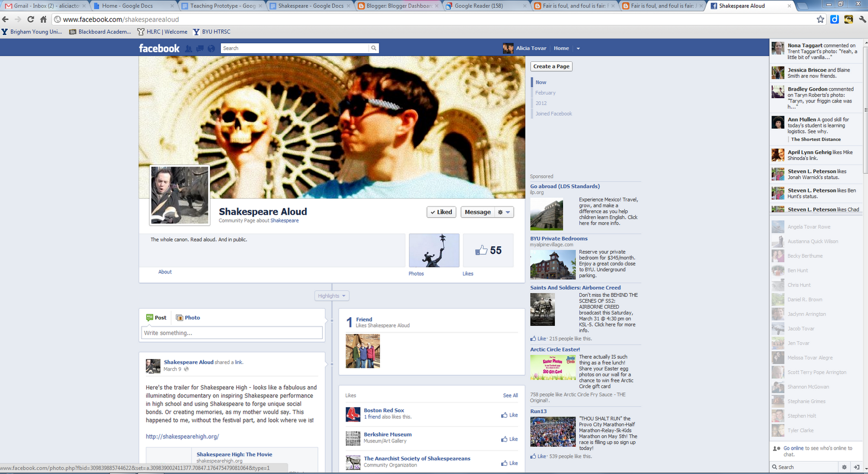Open the About link
The height and width of the screenshot is (474, 868).
click(x=165, y=272)
